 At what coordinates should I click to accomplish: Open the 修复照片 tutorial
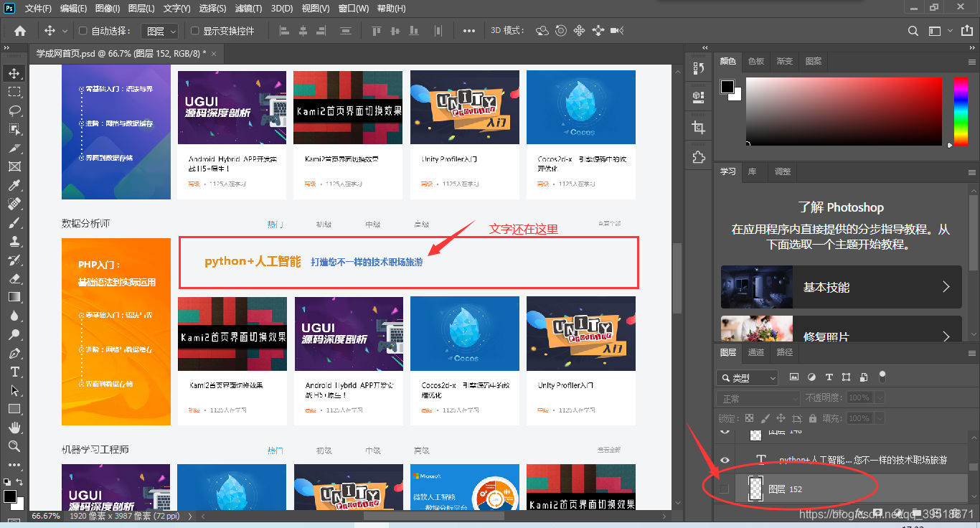tap(841, 329)
